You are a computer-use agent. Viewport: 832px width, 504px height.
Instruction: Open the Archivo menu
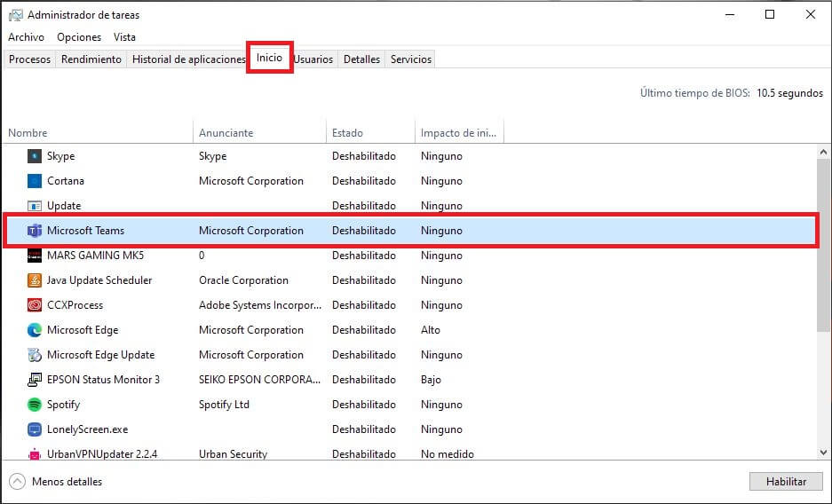click(26, 37)
